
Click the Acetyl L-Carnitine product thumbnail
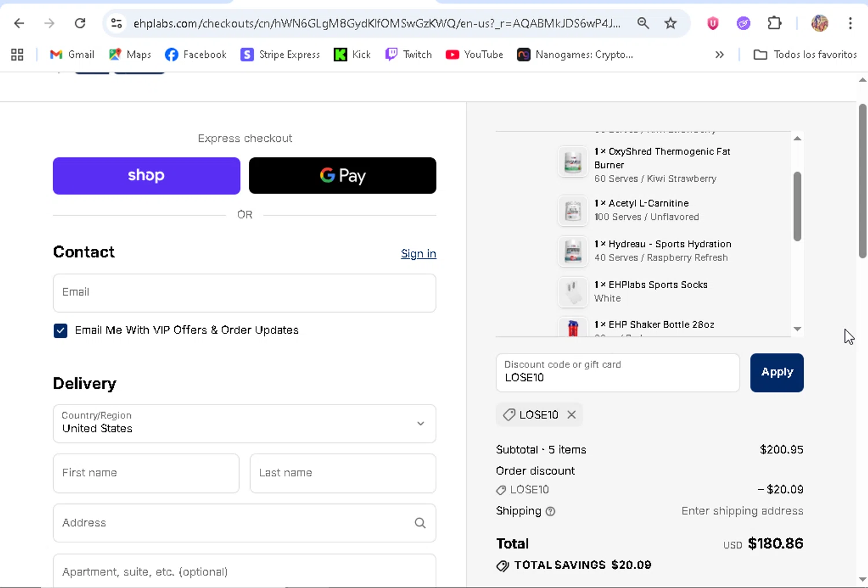point(572,210)
